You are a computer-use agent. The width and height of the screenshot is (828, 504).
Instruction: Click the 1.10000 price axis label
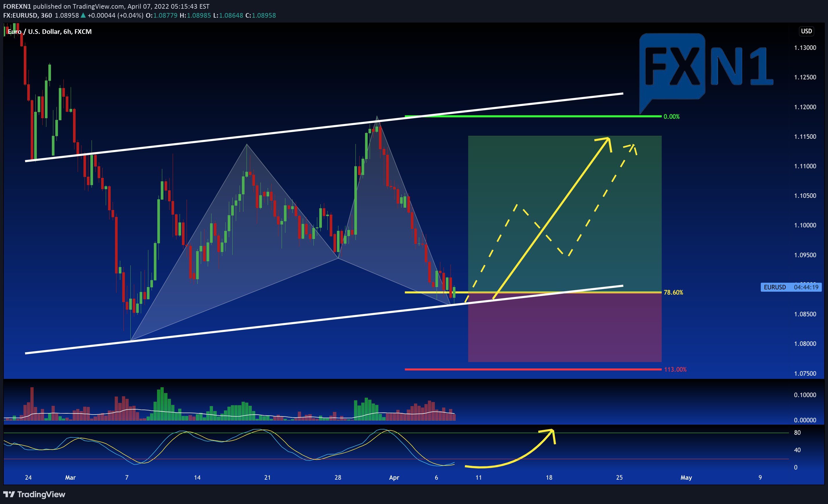[805, 225]
